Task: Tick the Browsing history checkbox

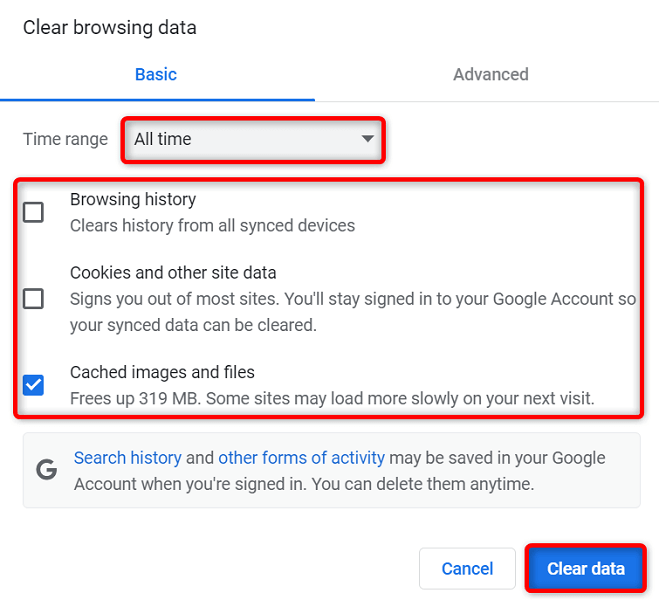Action: click(33, 212)
